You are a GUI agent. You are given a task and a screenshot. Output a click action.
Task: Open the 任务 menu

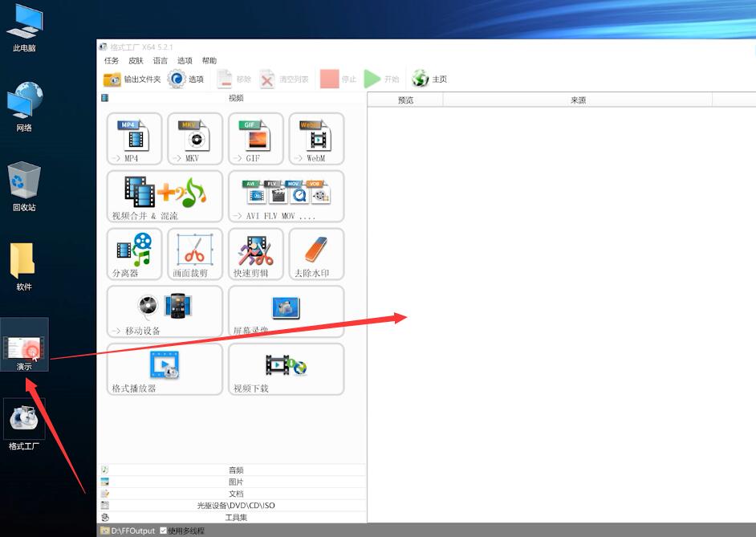point(112,61)
